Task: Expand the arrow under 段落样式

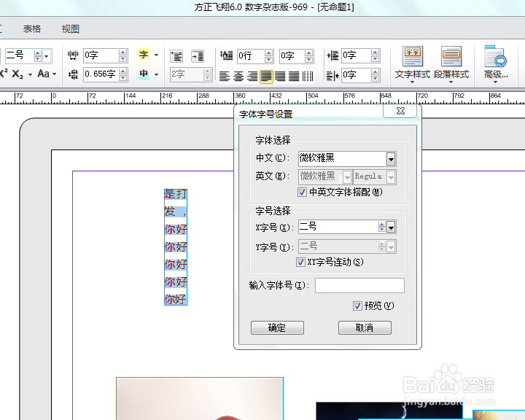Action: point(451,82)
